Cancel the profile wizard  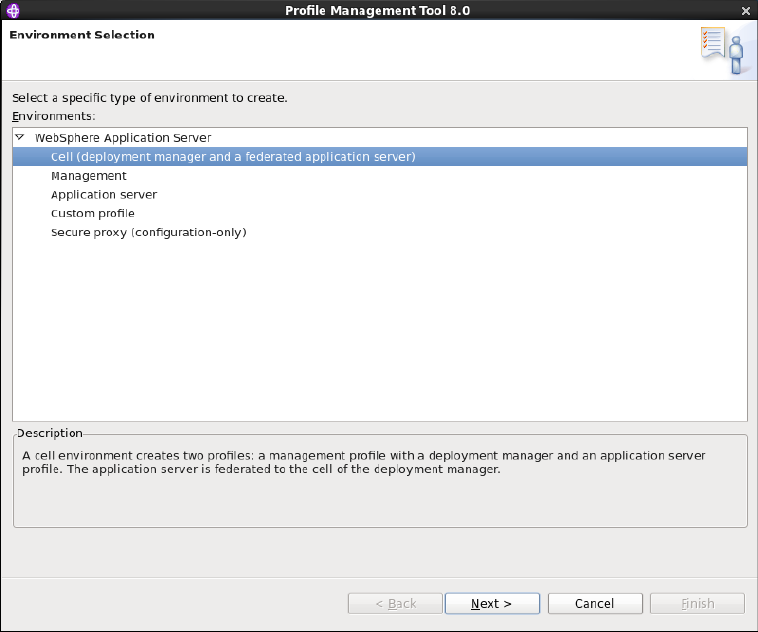tap(595, 603)
